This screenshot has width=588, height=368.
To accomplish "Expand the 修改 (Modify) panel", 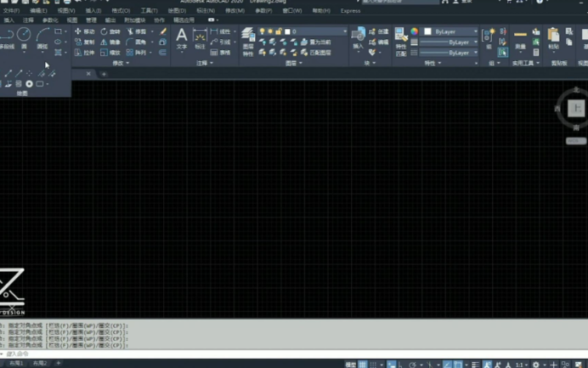I will pyautogui.click(x=118, y=63).
